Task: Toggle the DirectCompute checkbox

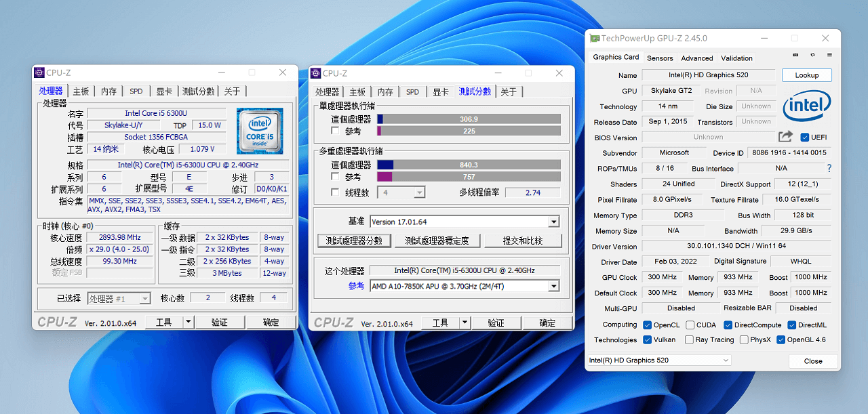Action: tap(728, 325)
